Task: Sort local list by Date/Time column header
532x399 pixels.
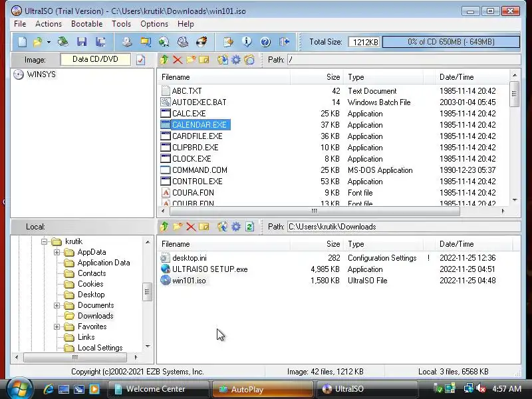Action: point(473,244)
